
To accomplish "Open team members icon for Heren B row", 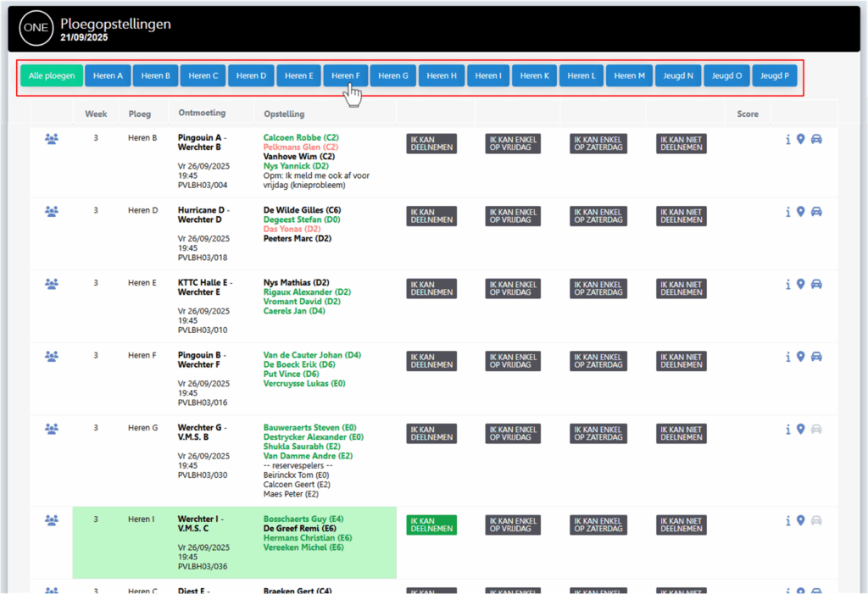I will [x=52, y=139].
